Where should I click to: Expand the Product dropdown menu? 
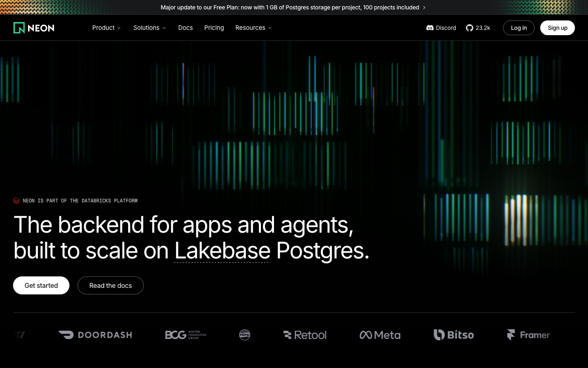[107, 28]
